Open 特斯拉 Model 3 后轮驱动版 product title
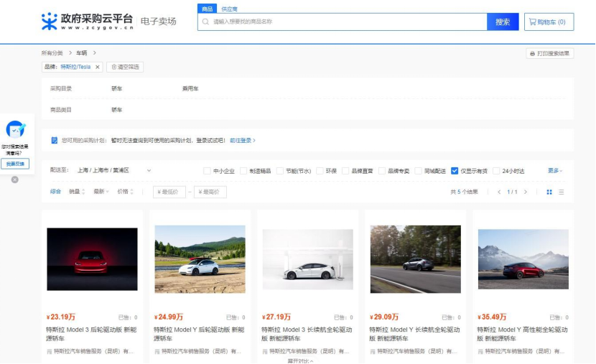The height and width of the screenshot is (364, 596). pyautogui.click(x=91, y=334)
